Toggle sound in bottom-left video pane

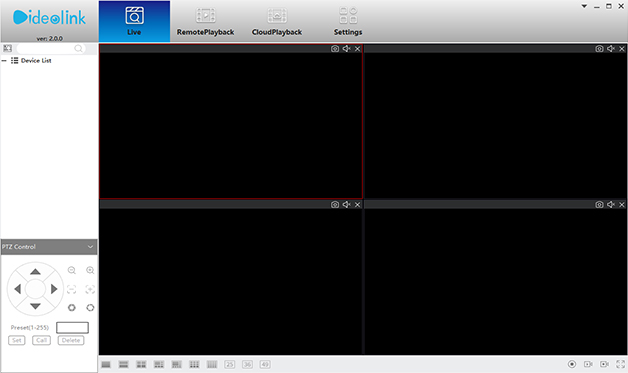(x=346, y=204)
